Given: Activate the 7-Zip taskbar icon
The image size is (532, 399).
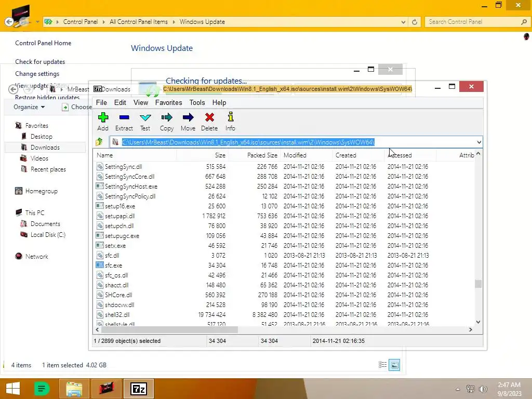Looking at the screenshot, I should pos(138,389).
